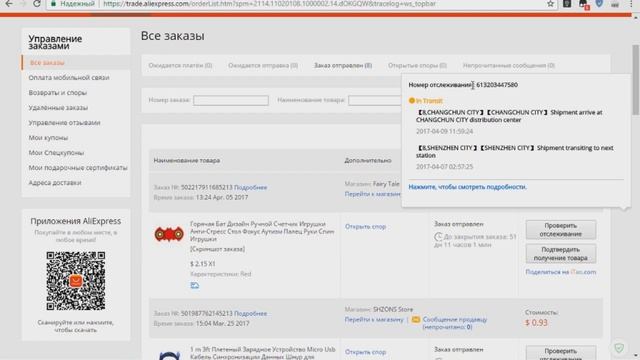
Task: Click 'Перейти к магазину' for SHZONS Store
Action: (x=374, y=320)
